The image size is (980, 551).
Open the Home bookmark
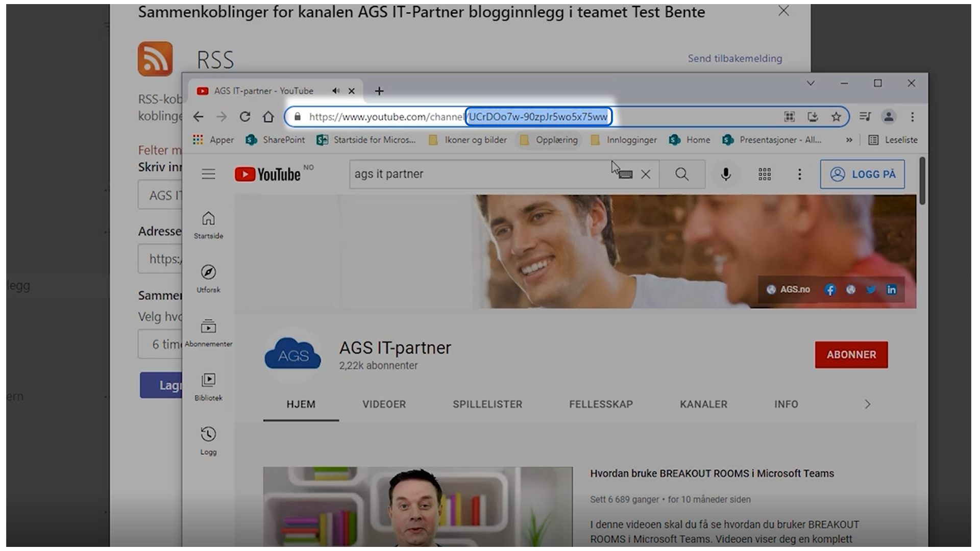click(690, 140)
